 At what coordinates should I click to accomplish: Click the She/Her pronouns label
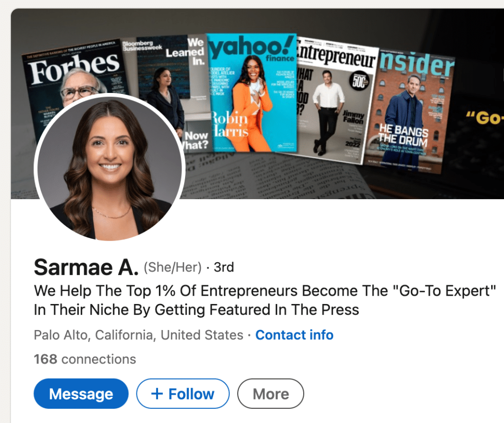[x=173, y=267]
